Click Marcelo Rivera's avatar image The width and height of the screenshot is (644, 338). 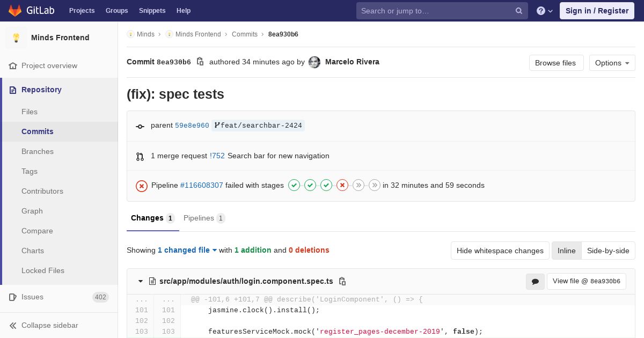click(x=314, y=62)
